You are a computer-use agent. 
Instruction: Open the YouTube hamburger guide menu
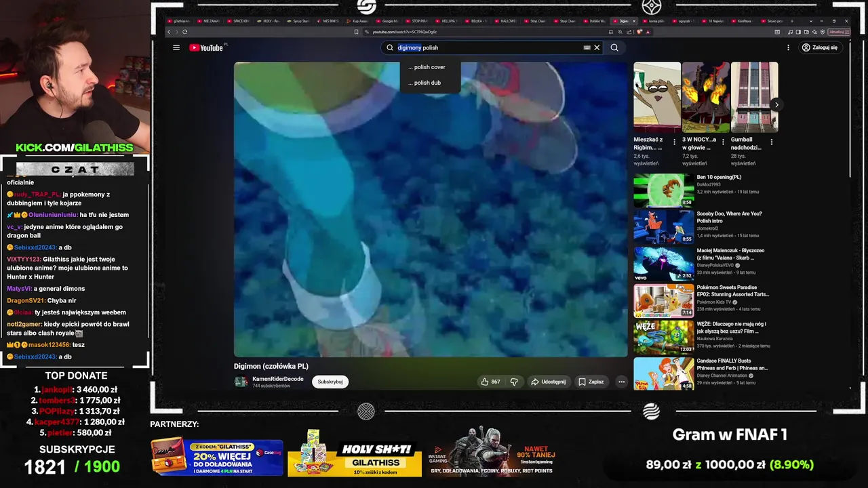coord(176,47)
